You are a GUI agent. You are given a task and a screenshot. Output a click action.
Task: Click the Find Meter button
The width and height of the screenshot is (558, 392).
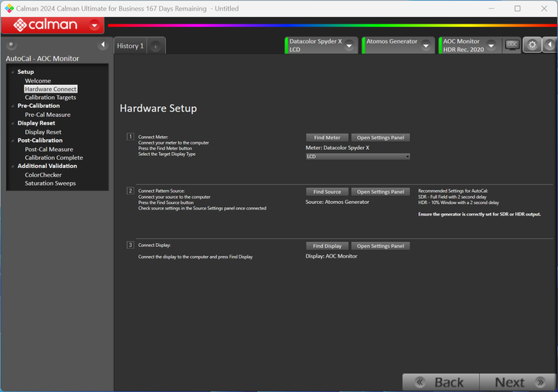pyautogui.click(x=327, y=138)
